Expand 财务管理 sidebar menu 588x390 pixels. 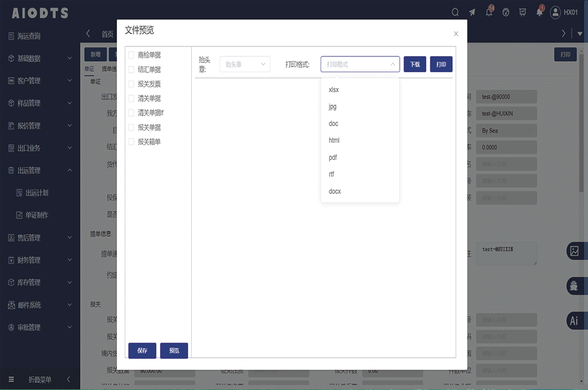click(40, 260)
